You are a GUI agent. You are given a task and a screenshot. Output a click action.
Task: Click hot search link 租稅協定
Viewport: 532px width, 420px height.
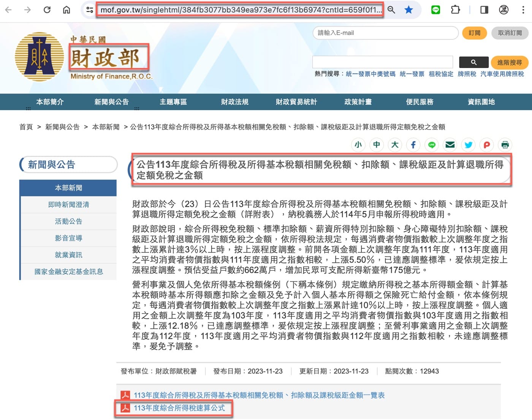(441, 74)
